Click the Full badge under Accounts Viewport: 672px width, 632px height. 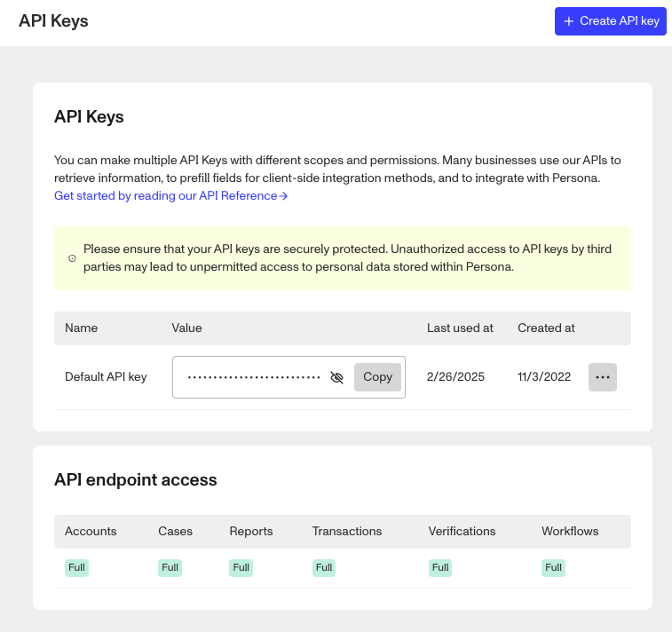(76, 568)
